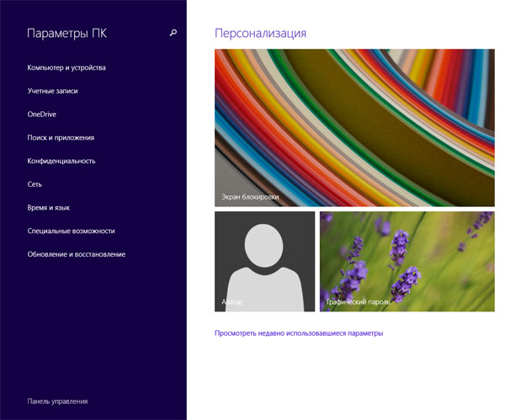Click the gray avatar silhouette icon
The image size is (505, 420).
pyautogui.click(x=264, y=255)
